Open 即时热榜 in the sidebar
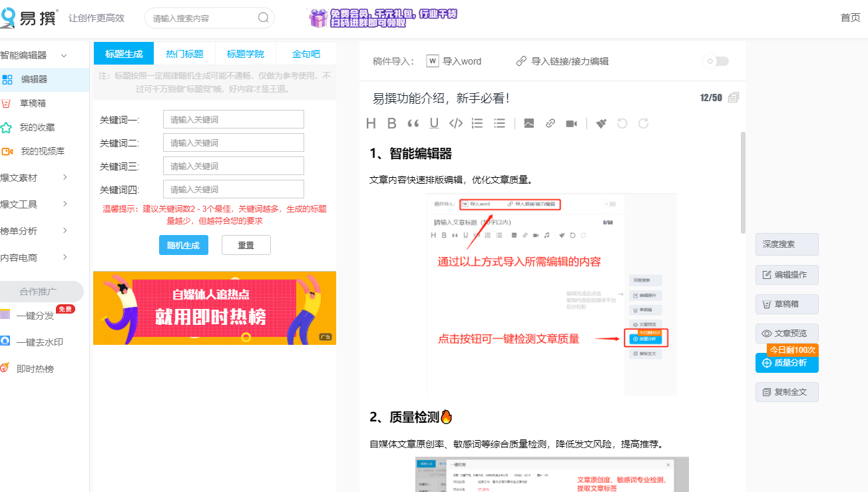The width and height of the screenshot is (868, 492). click(x=35, y=369)
